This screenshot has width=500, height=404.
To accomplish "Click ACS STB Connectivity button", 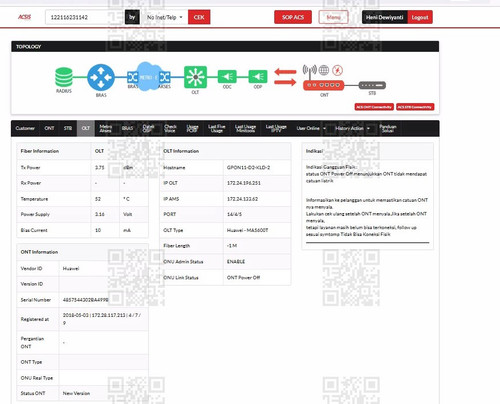I will pos(415,107).
